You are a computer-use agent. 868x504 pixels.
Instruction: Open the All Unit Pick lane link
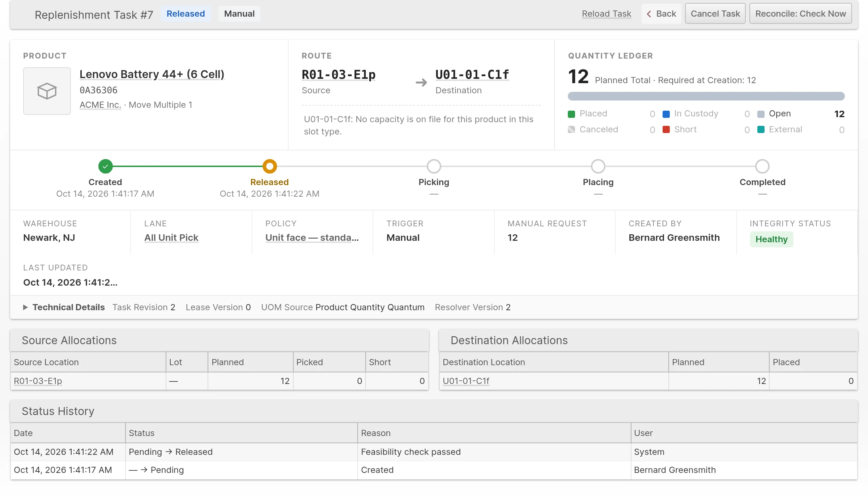pyautogui.click(x=171, y=238)
